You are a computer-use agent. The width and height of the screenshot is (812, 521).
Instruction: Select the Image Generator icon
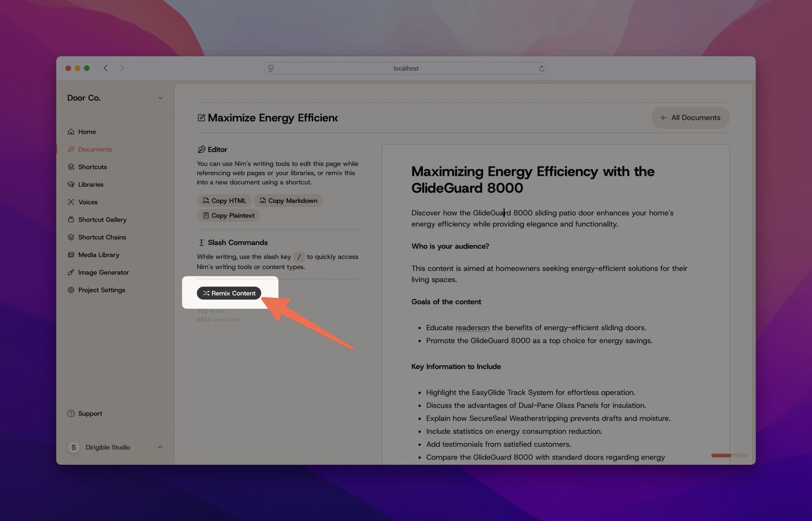tap(70, 272)
